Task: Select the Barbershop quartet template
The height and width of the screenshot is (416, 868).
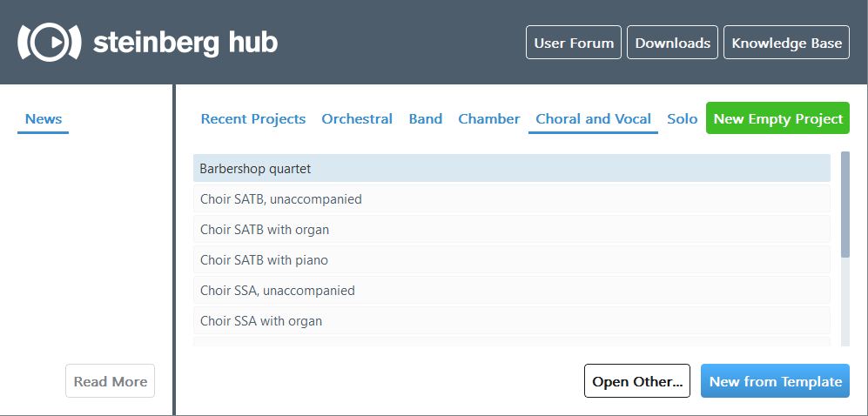Action: (x=512, y=168)
